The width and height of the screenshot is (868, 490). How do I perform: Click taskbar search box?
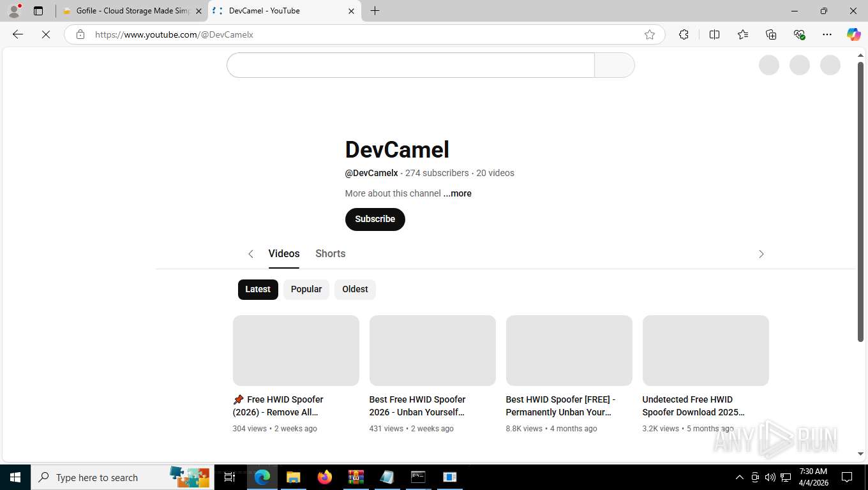(123, 477)
